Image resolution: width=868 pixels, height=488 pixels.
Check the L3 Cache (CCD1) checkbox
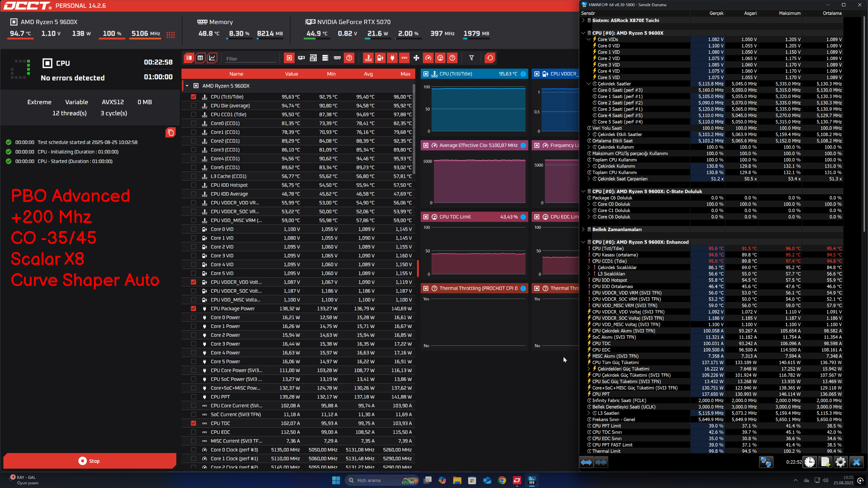click(193, 176)
